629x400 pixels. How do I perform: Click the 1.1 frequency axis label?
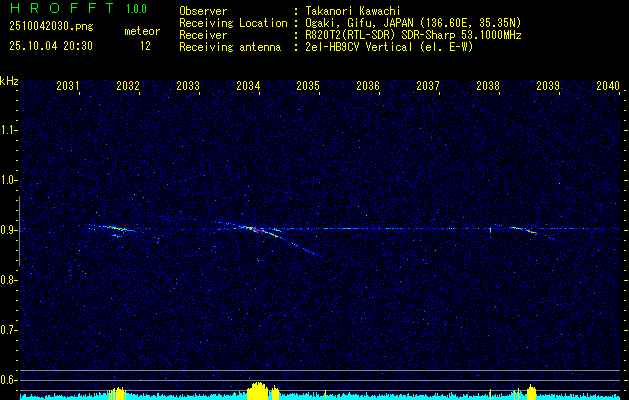pos(9,130)
